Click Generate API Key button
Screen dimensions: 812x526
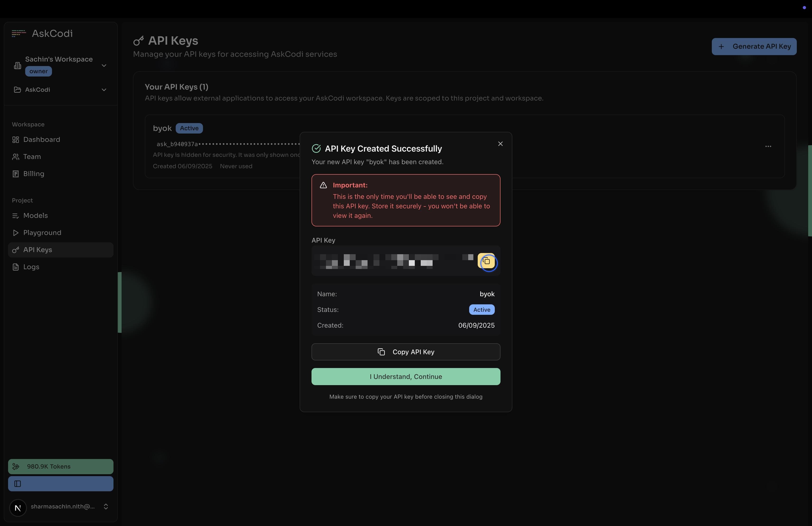[x=754, y=46]
